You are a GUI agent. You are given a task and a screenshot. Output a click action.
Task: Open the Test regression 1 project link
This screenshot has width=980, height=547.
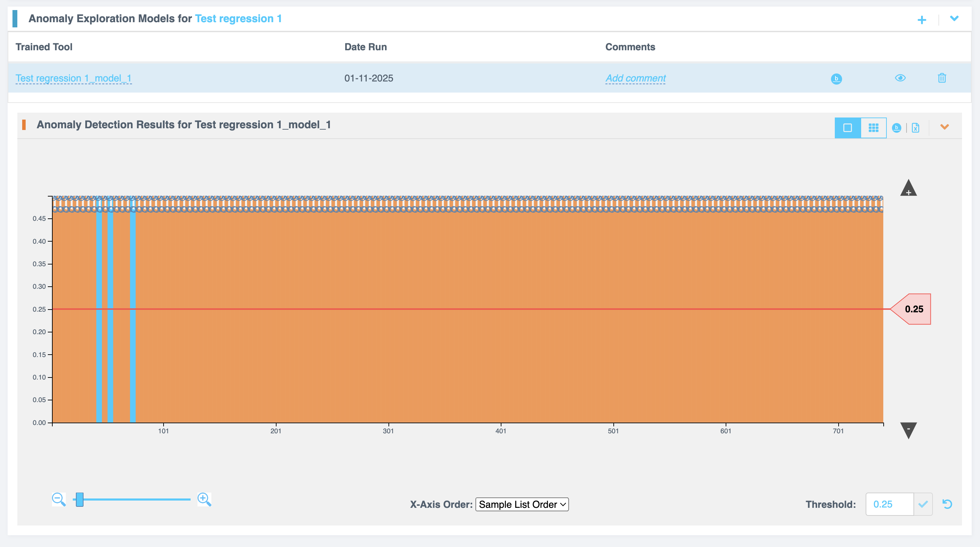tap(238, 18)
